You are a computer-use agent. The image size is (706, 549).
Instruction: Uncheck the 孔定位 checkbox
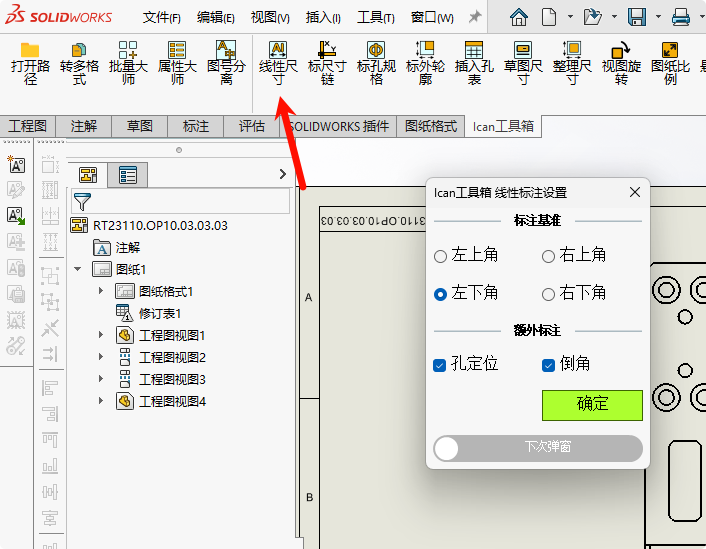[x=440, y=365]
